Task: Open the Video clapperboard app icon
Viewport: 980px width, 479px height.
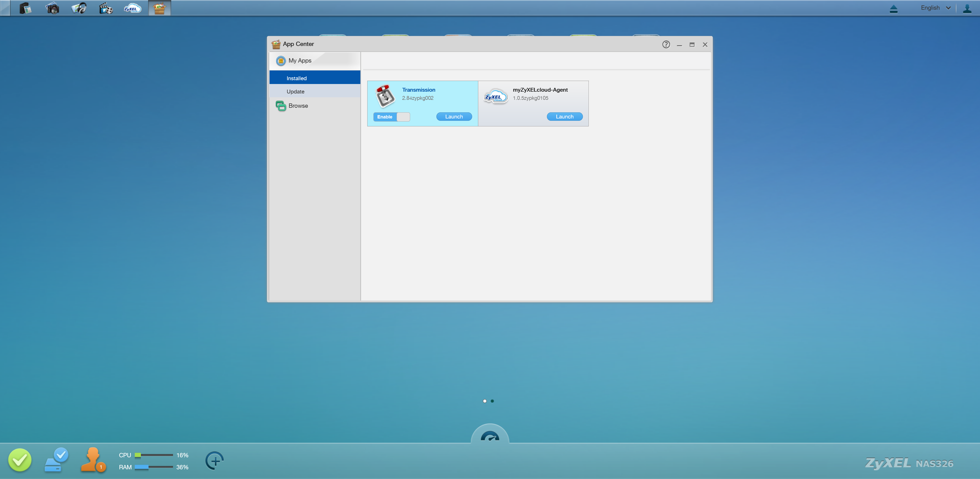Action: (106, 8)
